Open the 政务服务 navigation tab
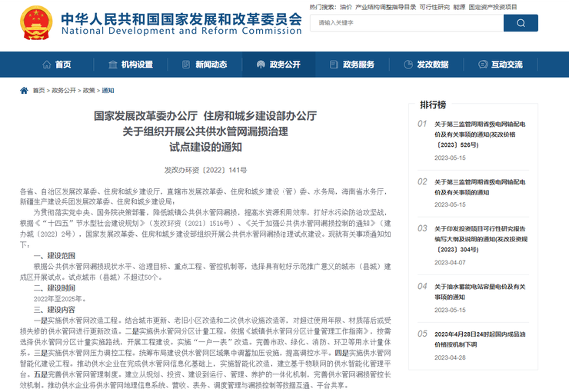Viewport: 569px width, 392px height. coord(352,65)
